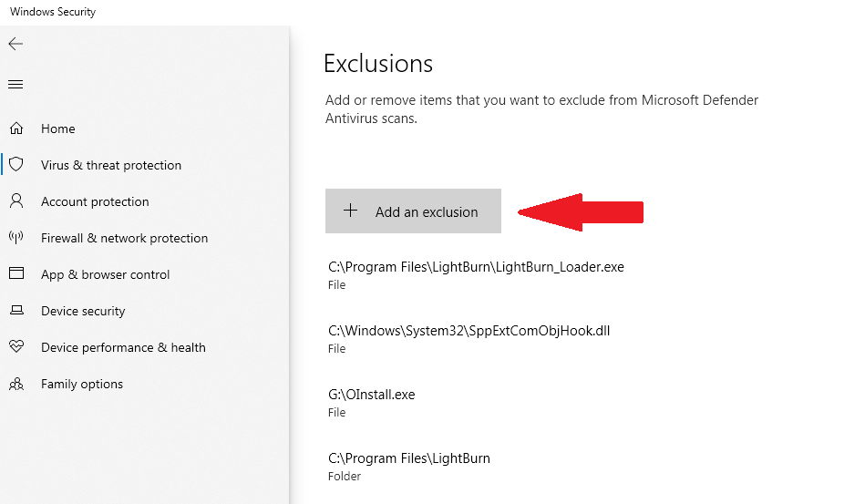Expand the SppExtComObjHook.dll exclusion entry
The image size is (865, 504).
tap(469, 339)
